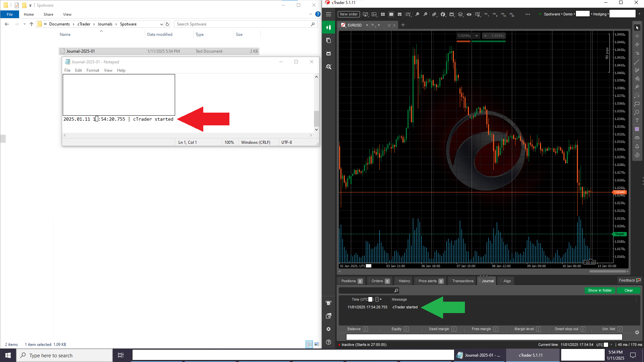Image resolution: width=644 pixels, height=362 pixels.
Task: Toggle the chart viewing options eye icon
Action: [469, 14]
